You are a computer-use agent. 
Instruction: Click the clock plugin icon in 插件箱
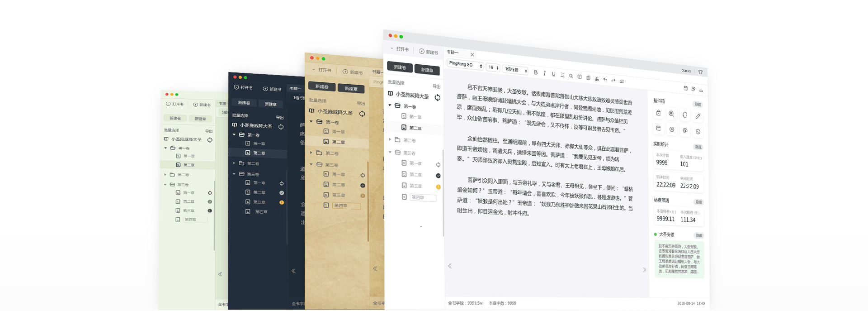(x=698, y=132)
